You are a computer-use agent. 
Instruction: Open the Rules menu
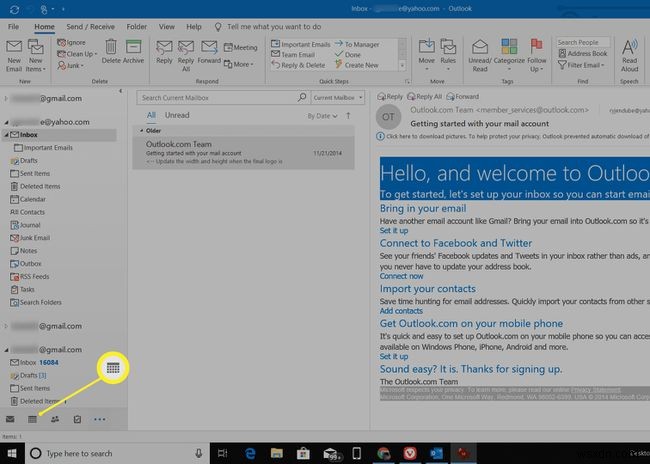pyautogui.click(x=448, y=55)
